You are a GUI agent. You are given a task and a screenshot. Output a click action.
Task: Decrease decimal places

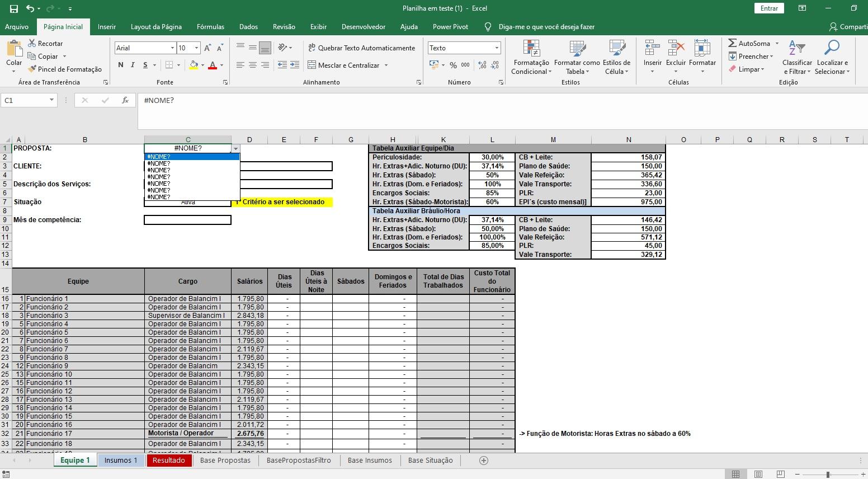point(495,65)
